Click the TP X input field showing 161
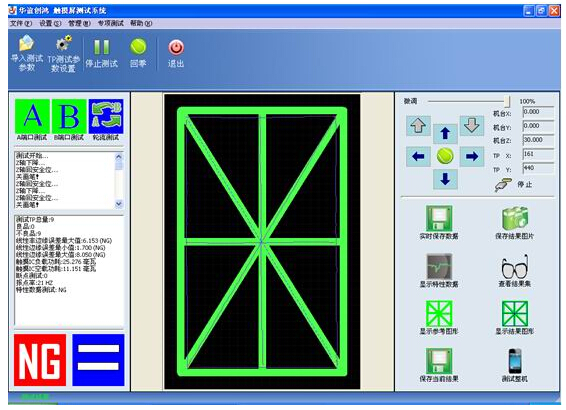Image resolution: width=566 pixels, height=410 pixels. 538,154
